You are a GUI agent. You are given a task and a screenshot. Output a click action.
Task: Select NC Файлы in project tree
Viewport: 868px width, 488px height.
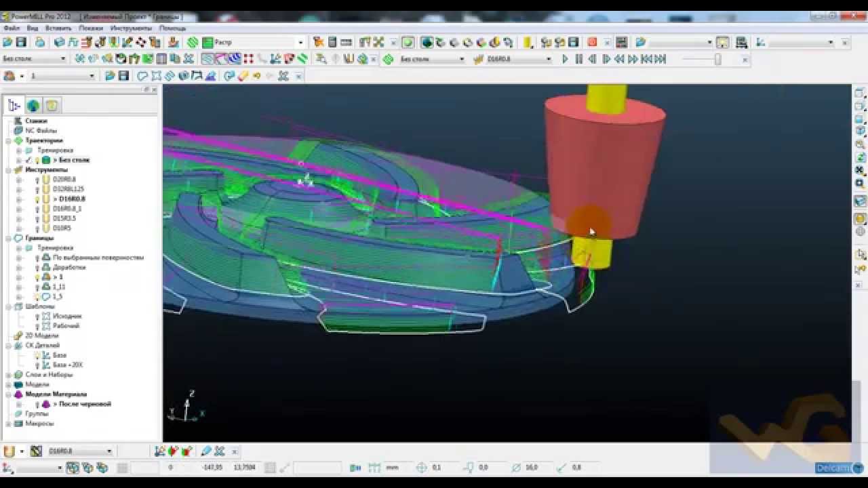point(41,130)
